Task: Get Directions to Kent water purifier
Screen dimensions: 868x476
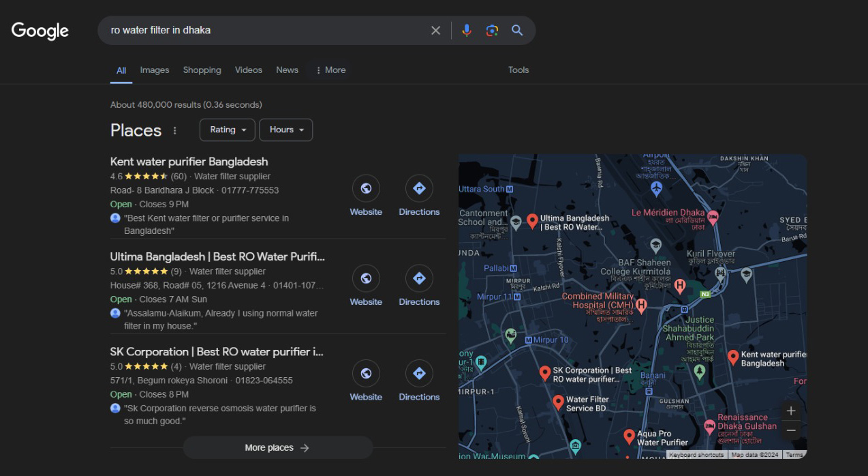Action: coord(419,189)
